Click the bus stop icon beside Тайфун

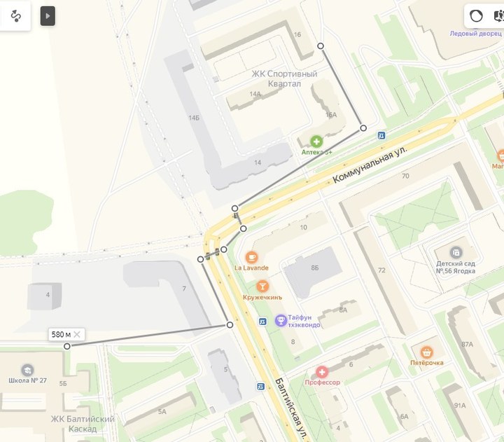click(262, 322)
